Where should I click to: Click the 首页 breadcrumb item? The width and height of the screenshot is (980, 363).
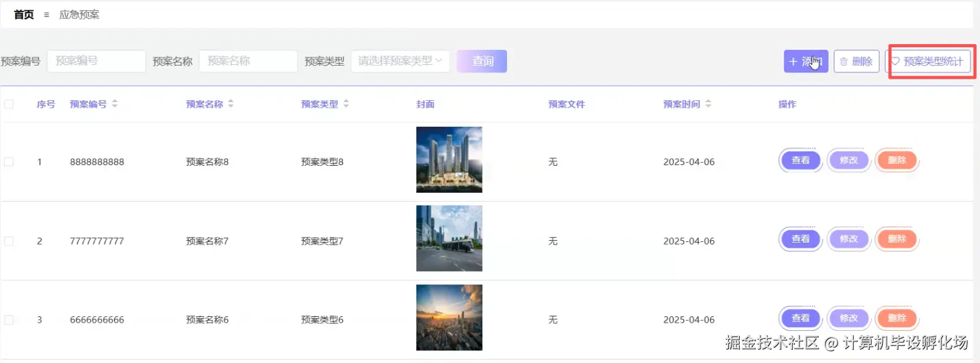(23, 14)
